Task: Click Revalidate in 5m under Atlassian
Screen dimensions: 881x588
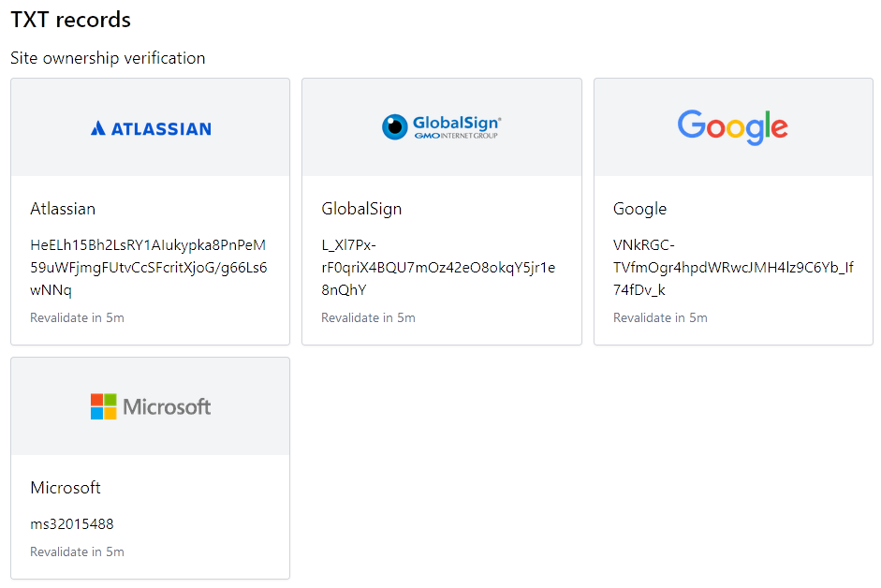Action: [77, 317]
